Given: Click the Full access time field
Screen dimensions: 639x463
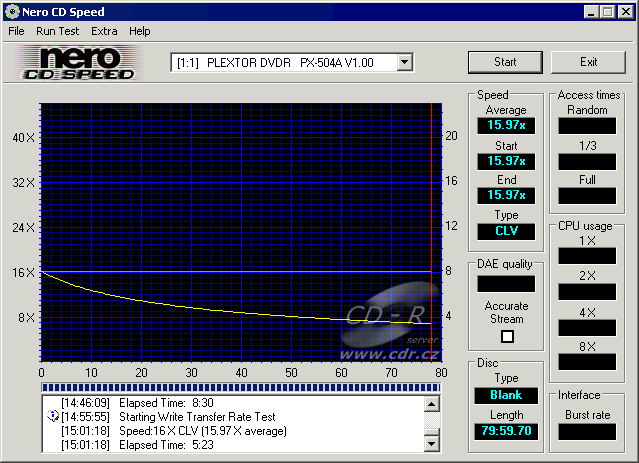Looking at the screenshot, I should point(587,196).
